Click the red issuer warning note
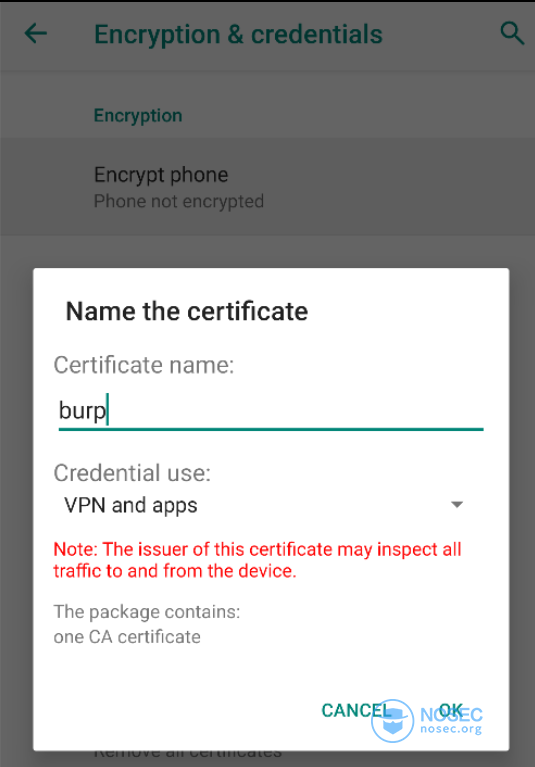This screenshot has width=535, height=767. point(257,560)
